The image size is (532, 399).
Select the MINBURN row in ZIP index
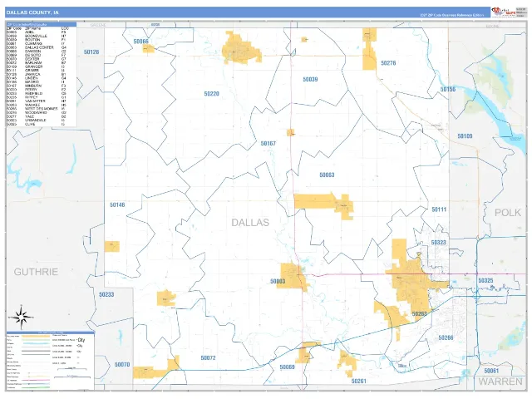[x=37, y=86]
